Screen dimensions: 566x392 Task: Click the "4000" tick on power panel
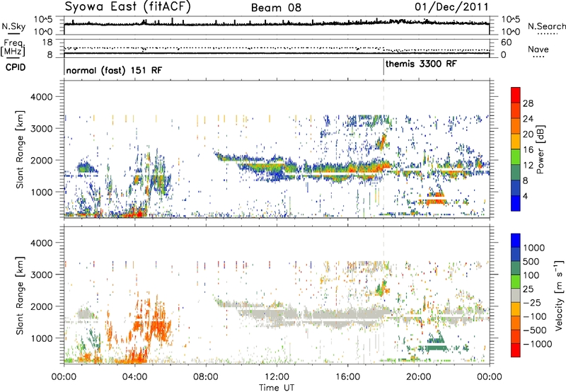42,97
